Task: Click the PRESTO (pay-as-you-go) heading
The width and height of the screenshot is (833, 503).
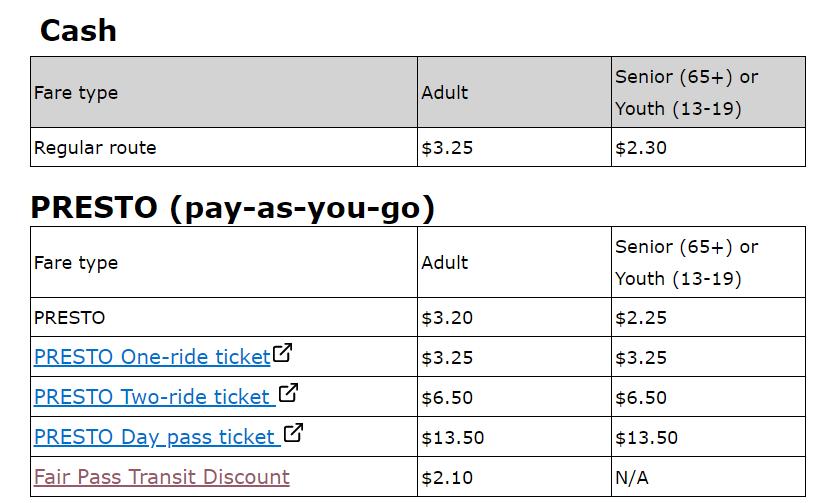Action: [x=233, y=207]
